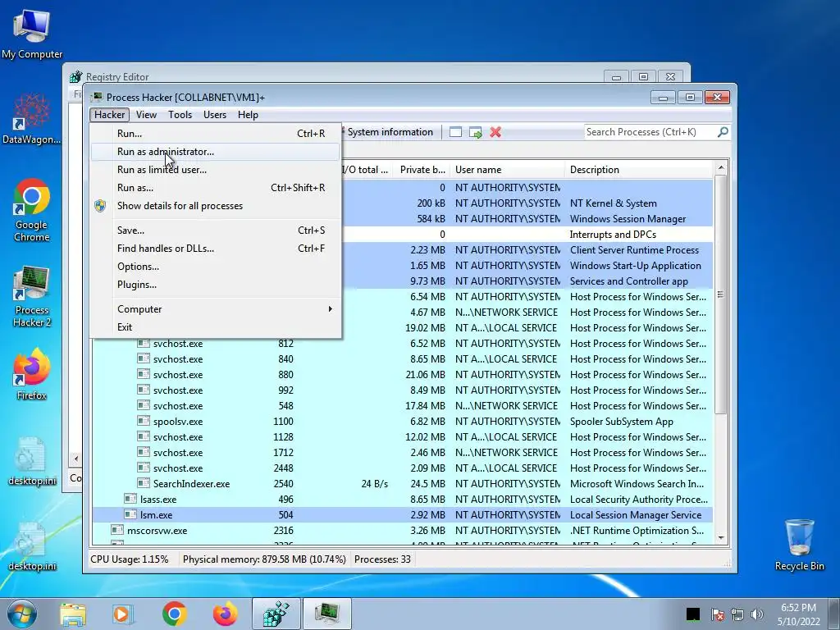
Task: Launch Google Chrome from the desktop
Action: pyautogui.click(x=32, y=209)
